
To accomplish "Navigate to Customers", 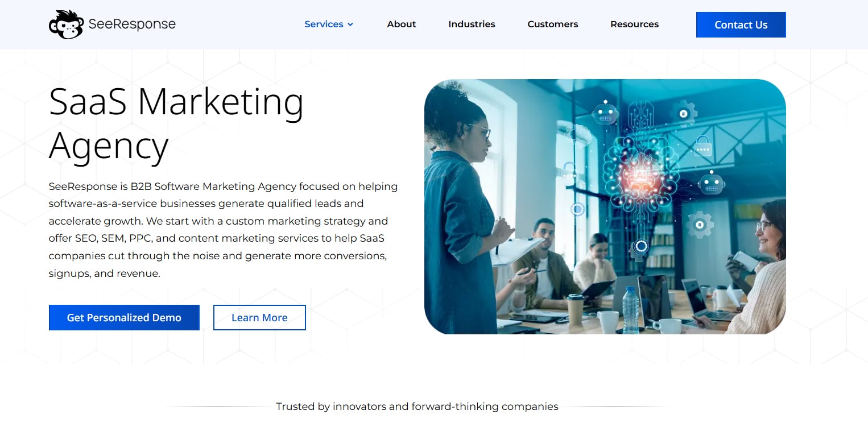I will [x=552, y=24].
